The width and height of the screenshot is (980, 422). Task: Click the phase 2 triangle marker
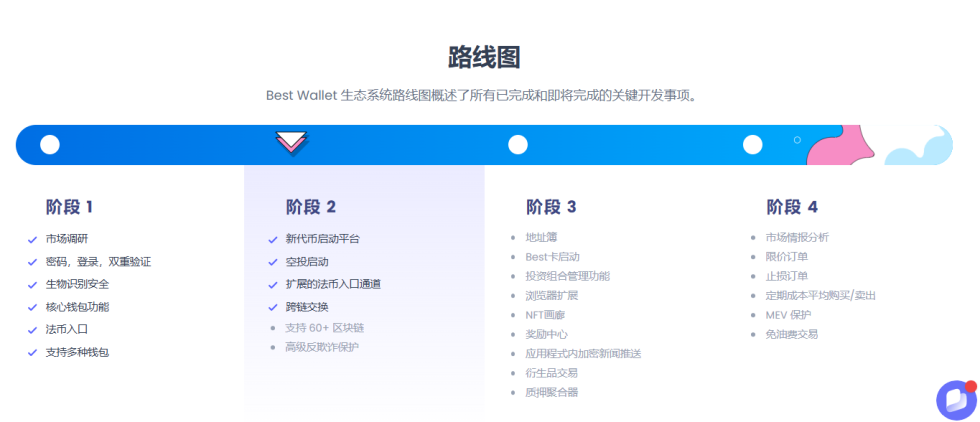(x=291, y=143)
